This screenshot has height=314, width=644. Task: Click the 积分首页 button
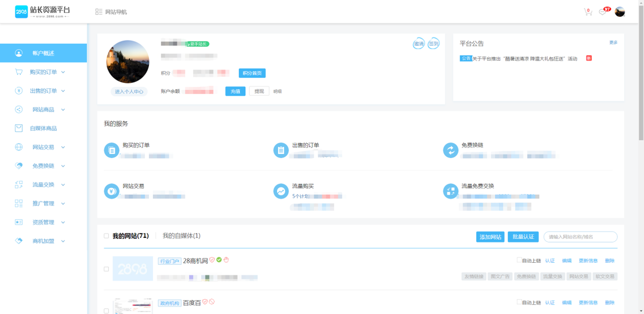pyautogui.click(x=252, y=73)
